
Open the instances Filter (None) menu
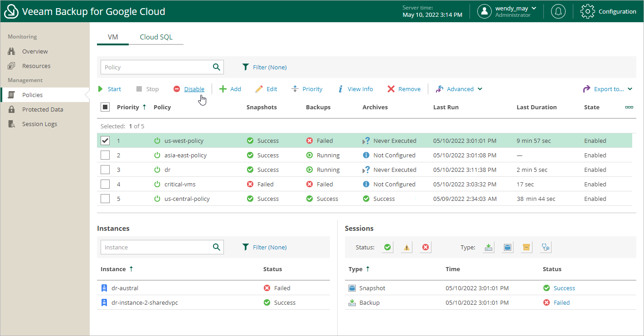[x=264, y=247]
